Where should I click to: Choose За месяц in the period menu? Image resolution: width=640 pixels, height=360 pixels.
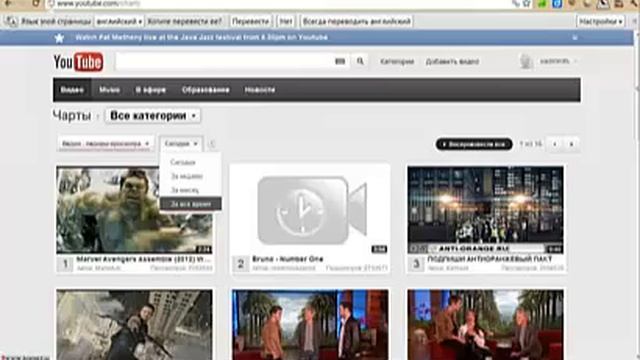point(184,190)
